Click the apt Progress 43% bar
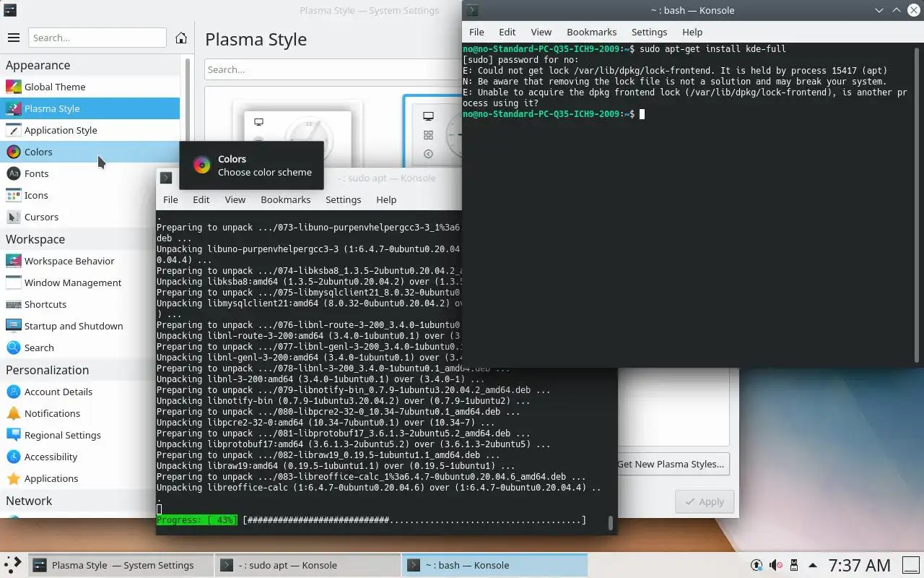The image size is (924, 578). tap(372, 520)
